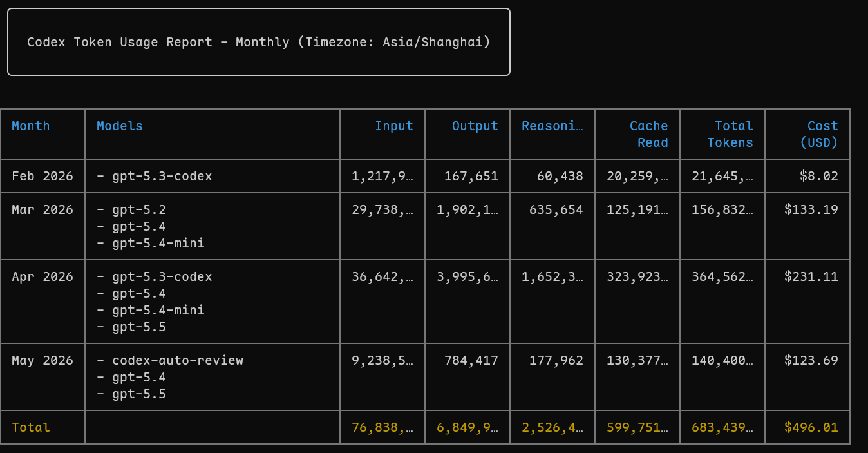
Task: Select the Apr 2026 output value 3,995,6…
Action: coord(467,276)
